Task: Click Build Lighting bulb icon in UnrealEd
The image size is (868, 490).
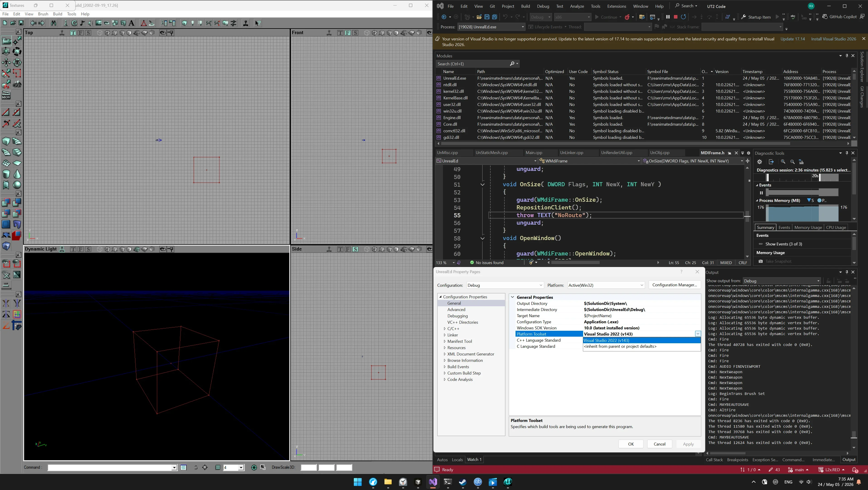Action: pos(193,23)
